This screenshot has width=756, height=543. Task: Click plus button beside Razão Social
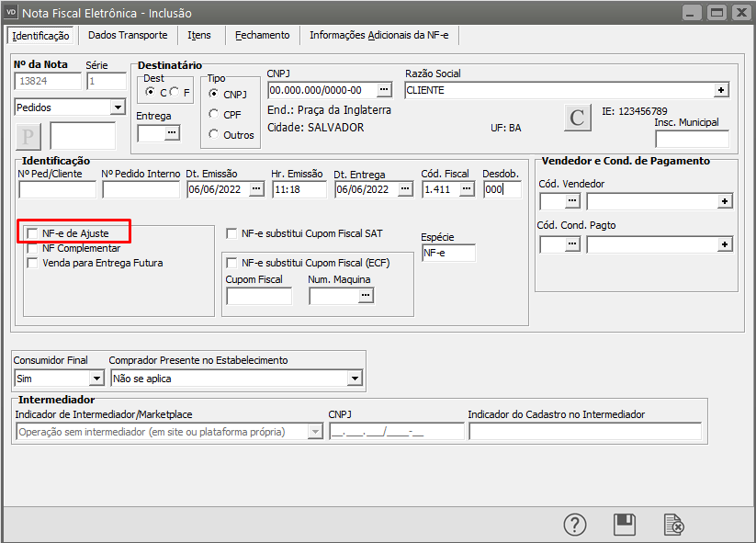(722, 90)
